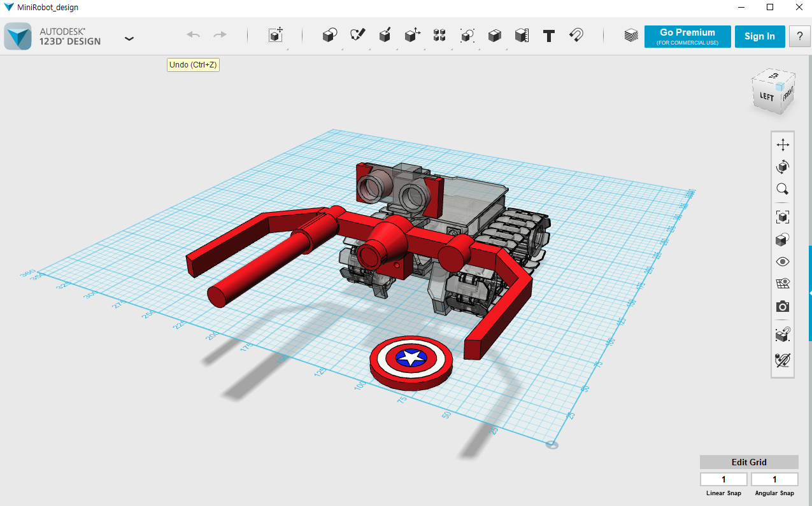
Task: Open the Combine tool menu
Action: [x=494, y=36]
